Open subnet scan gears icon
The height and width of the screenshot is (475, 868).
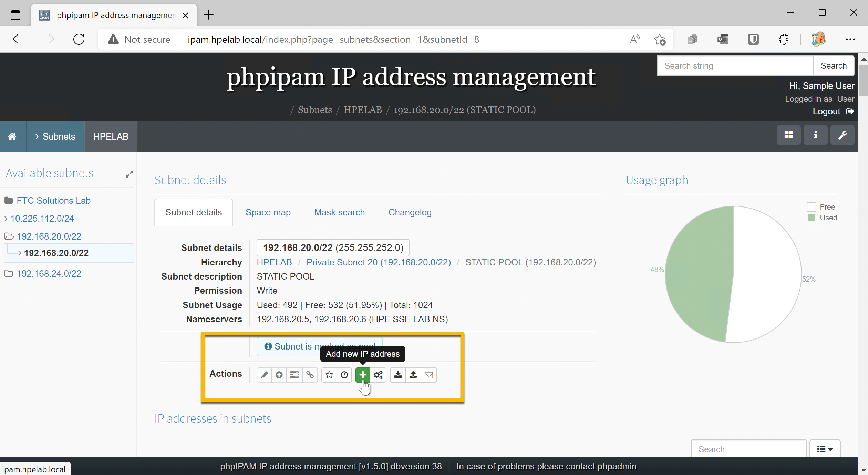point(378,375)
